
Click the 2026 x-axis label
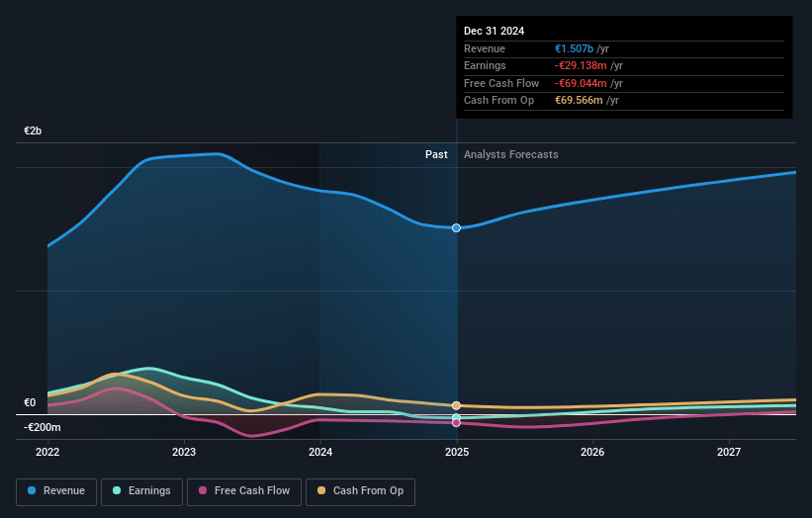[592, 453]
